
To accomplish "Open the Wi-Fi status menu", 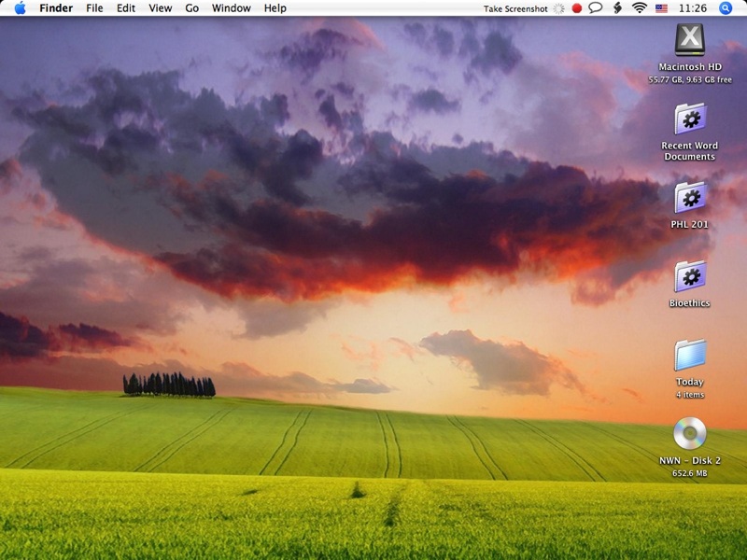I will tap(640, 8).
